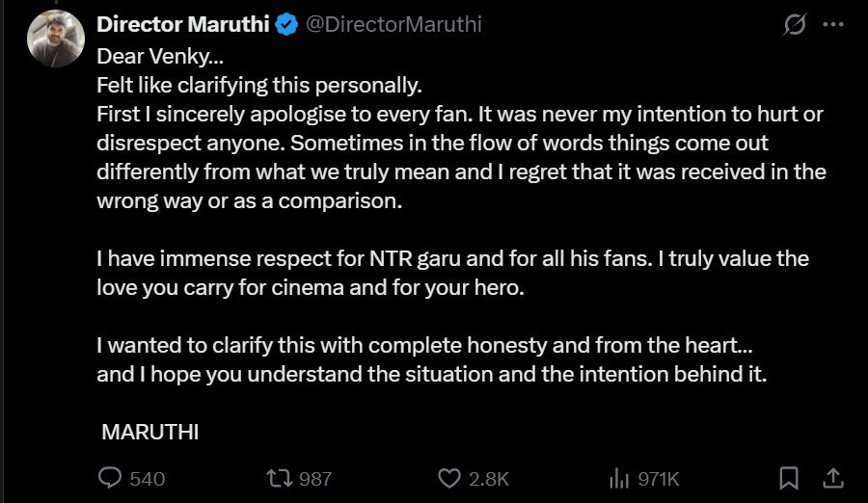Click the reply speech bubble icon
Viewport: 868px width, 503px height.
(111, 478)
